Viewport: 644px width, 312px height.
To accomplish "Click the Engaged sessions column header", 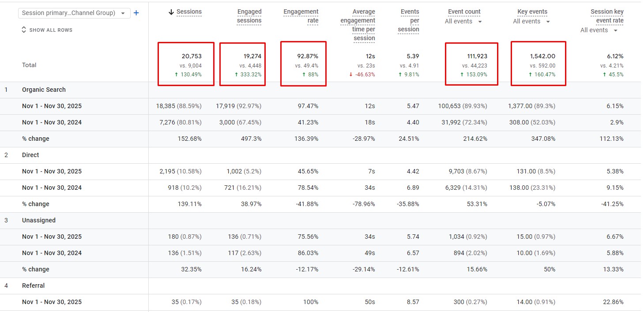I will click(249, 16).
